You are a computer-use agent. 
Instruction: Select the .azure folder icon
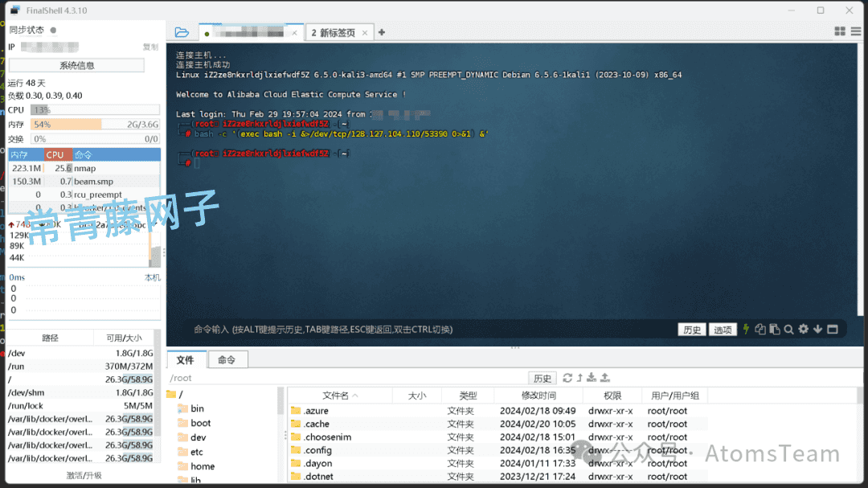point(296,411)
